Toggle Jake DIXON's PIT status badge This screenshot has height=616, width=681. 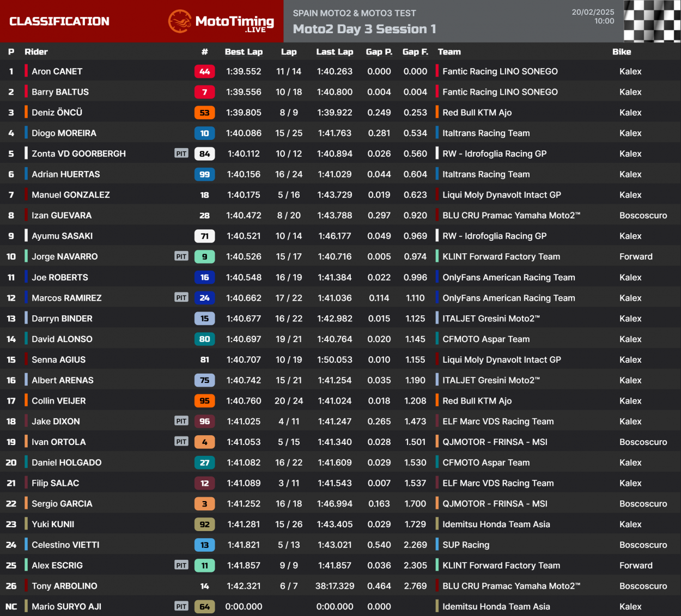coord(181,421)
